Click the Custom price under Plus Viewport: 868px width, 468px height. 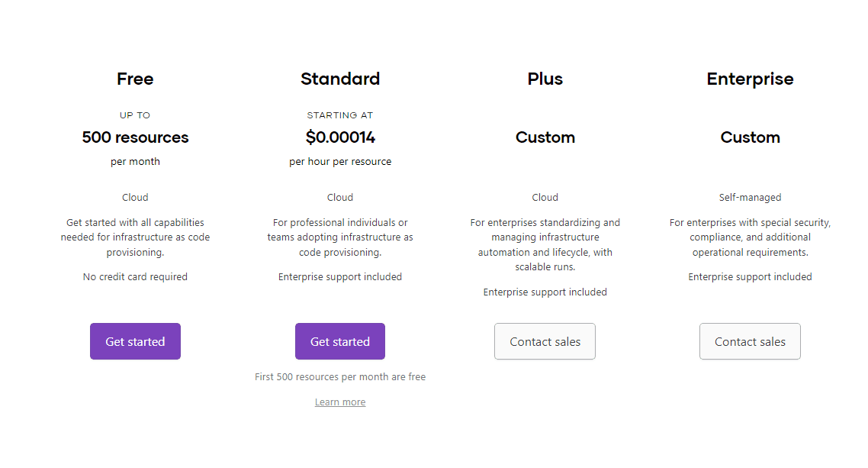(545, 137)
